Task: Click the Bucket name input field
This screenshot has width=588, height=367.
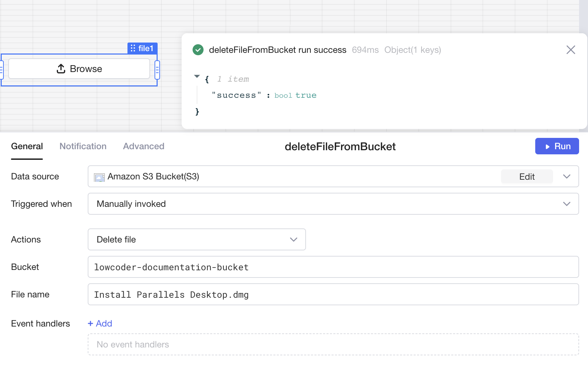Action: click(333, 267)
